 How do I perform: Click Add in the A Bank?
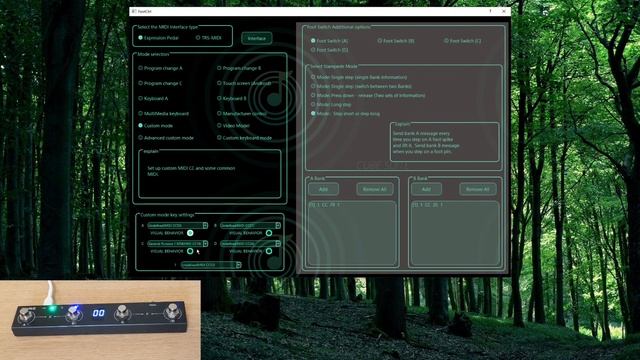pyautogui.click(x=323, y=189)
